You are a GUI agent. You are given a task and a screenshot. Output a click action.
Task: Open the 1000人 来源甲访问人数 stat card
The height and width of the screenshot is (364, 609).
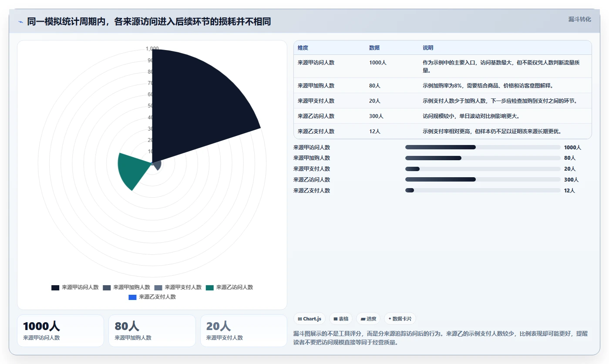pyautogui.click(x=61, y=331)
